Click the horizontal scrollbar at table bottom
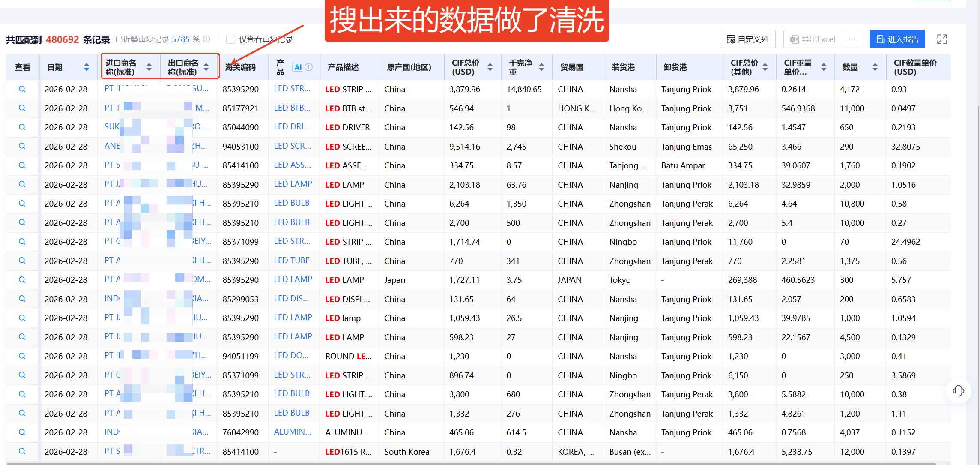Screen dimensions: 980x465 point(471,463)
